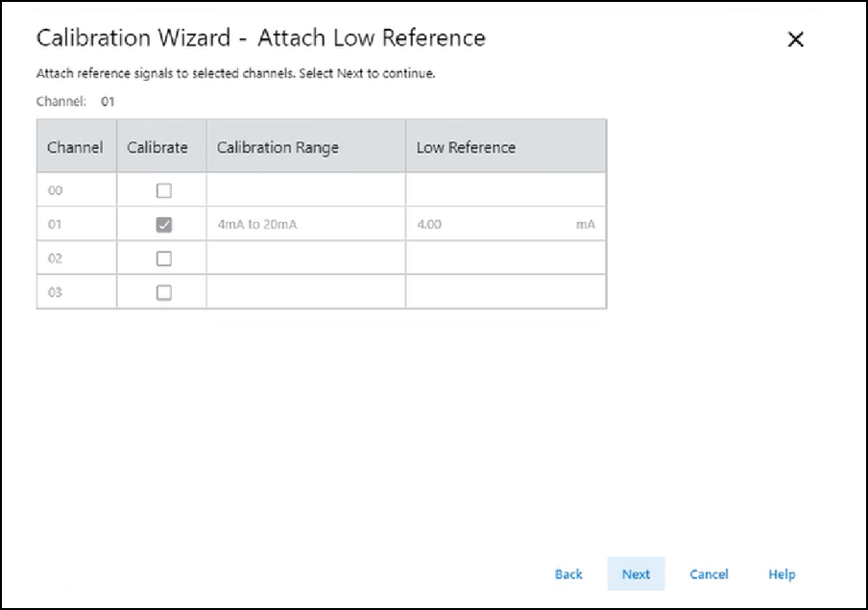The height and width of the screenshot is (610, 868).
Task: Select the channel 00 row label
Action: click(56, 190)
